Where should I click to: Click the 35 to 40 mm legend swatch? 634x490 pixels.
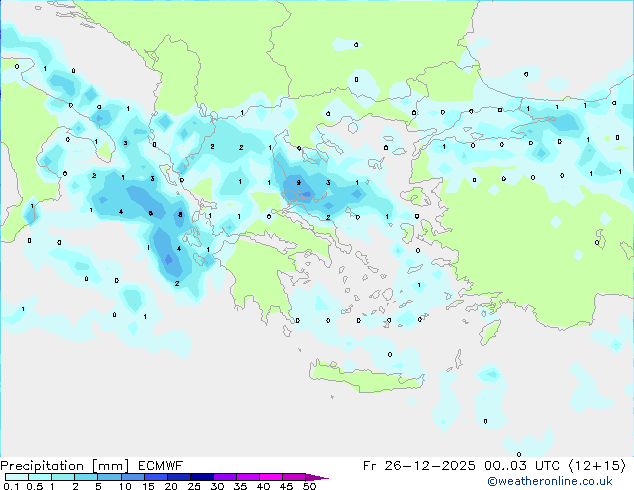pyautogui.click(x=248, y=477)
